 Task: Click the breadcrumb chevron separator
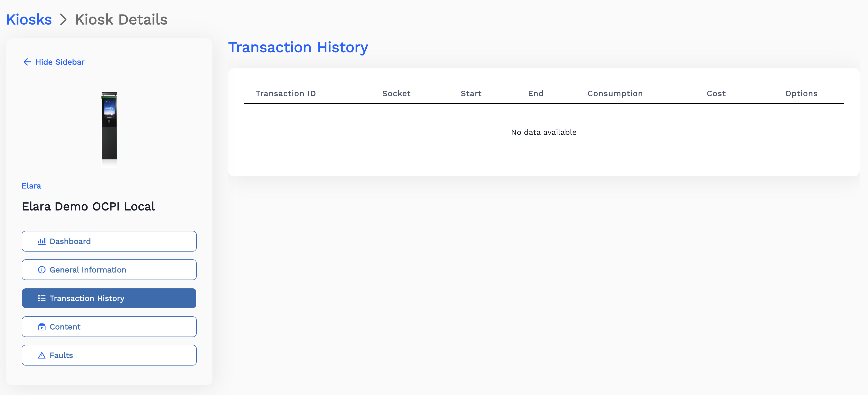pyautogui.click(x=63, y=20)
